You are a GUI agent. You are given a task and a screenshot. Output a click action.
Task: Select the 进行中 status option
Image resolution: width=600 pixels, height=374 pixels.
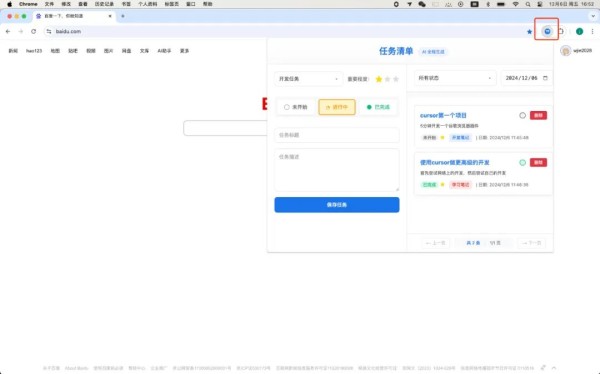tap(337, 107)
